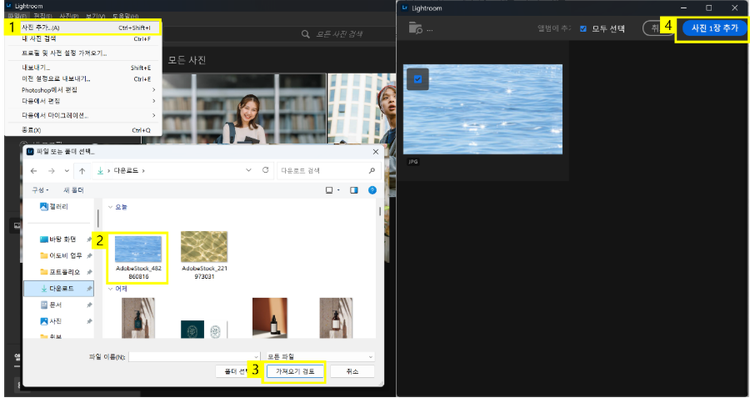Click 취소 in the file dialog
Viewport: 750px width, 398px height.
pos(353,371)
